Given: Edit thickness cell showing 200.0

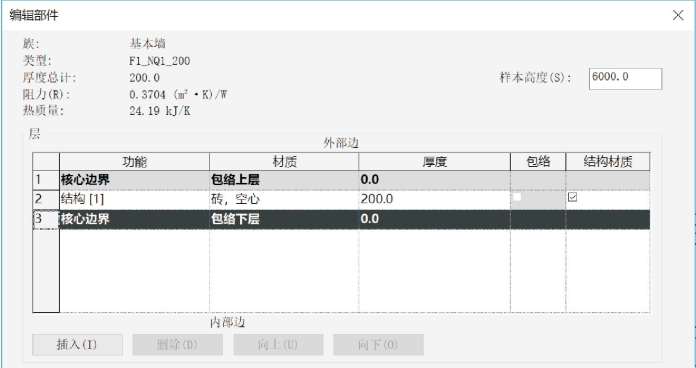Looking at the screenshot, I should click(x=434, y=200).
